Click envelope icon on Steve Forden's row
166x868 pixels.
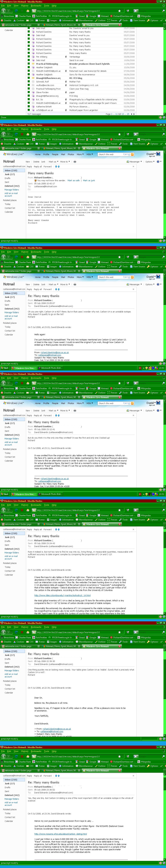click(33, 92)
